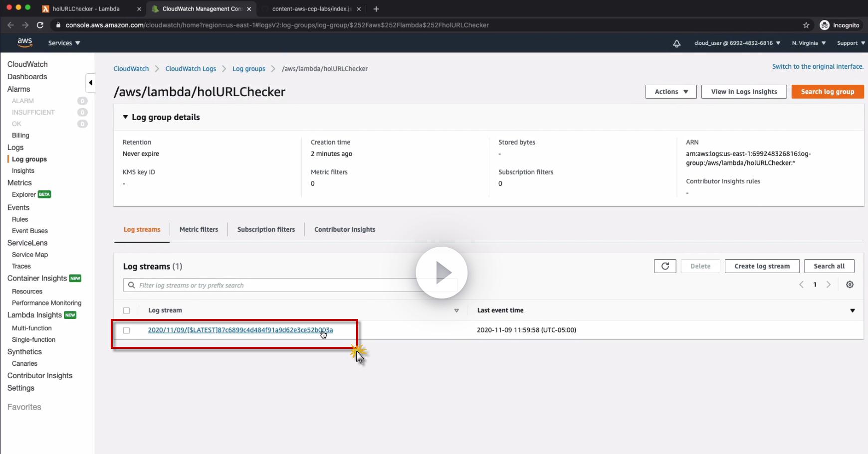868x454 pixels.
Task: Open the Services dropdown menu
Action: coord(64,43)
